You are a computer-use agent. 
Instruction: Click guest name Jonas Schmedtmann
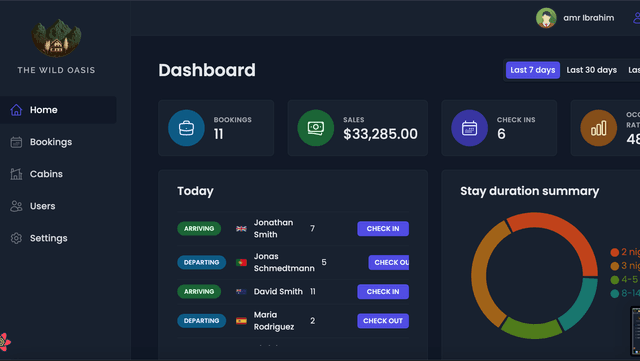tap(284, 262)
